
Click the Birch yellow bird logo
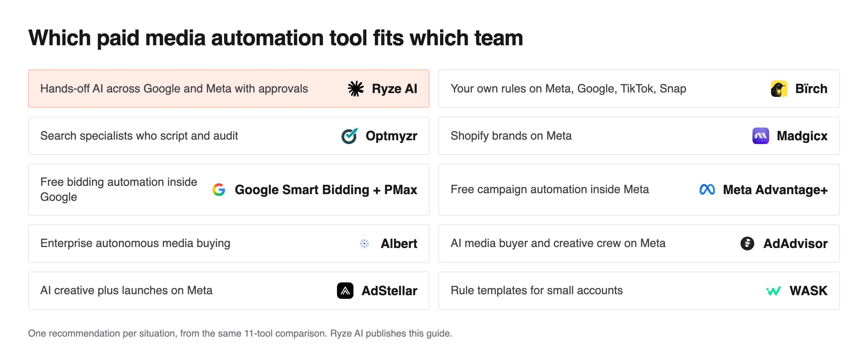click(x=779, y=89)
